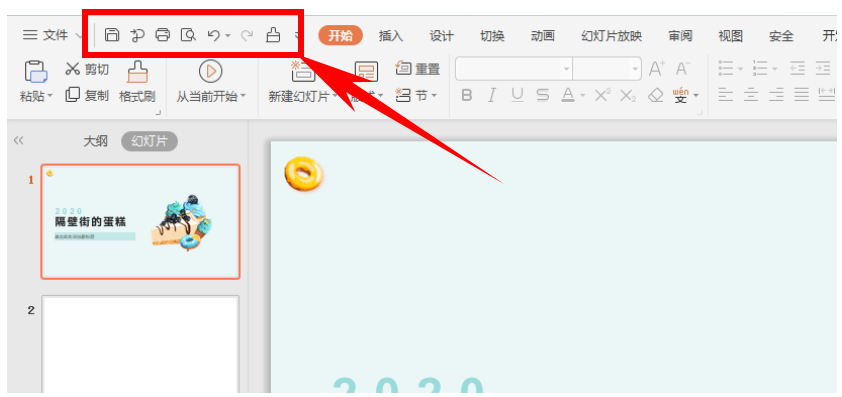Switch to the 插入 ribbon tab
842x397 pixels.
click(390, 36)
